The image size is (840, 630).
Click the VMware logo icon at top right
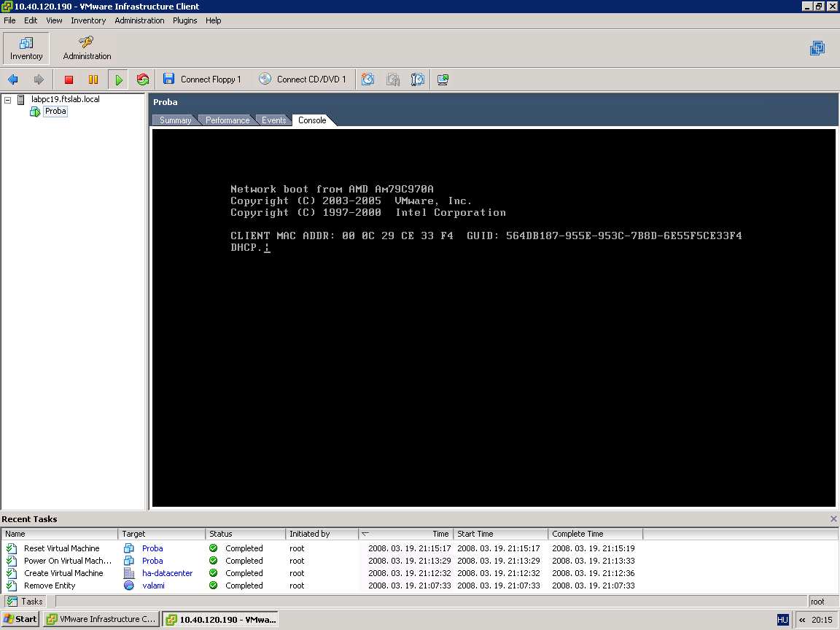coord(817,48)
